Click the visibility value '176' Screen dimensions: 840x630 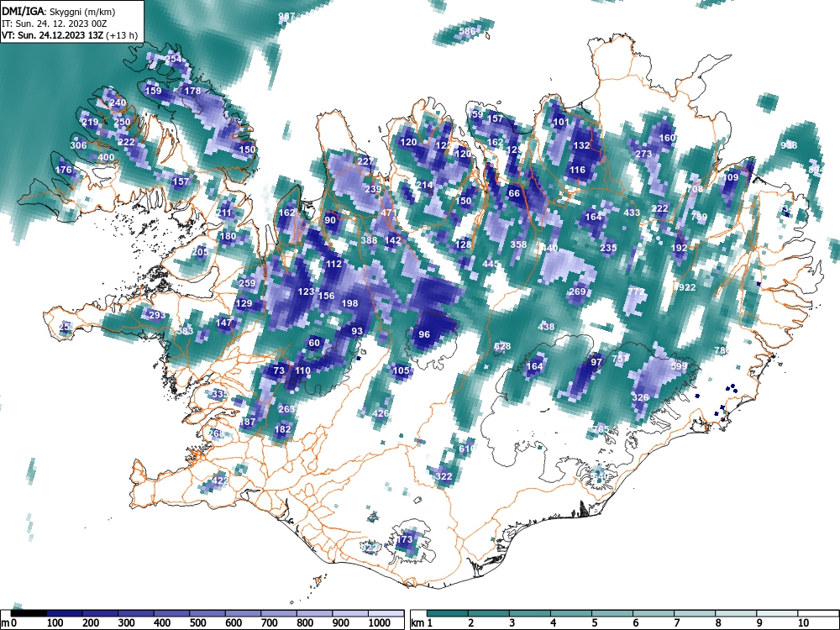point(63,170)
